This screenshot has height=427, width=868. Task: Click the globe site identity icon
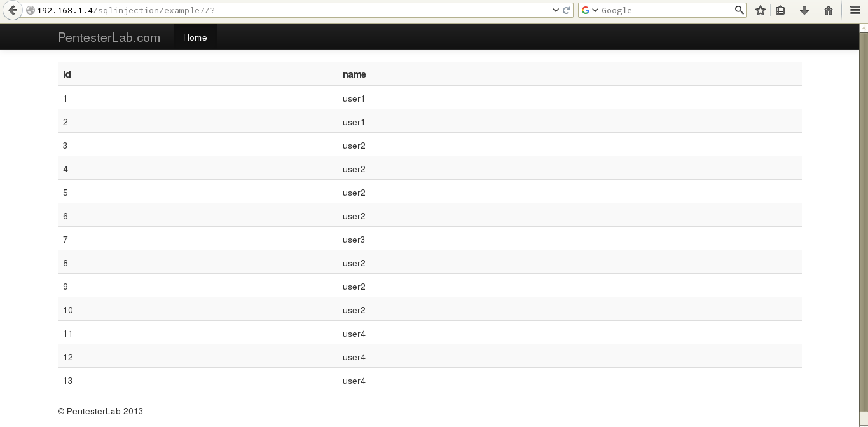point(30,10)
